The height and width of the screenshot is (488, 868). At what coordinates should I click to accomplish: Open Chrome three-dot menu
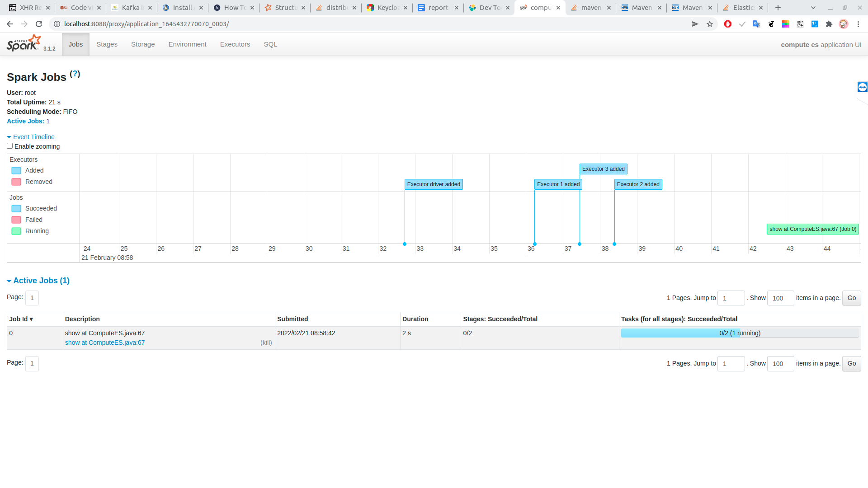[858, 24]
